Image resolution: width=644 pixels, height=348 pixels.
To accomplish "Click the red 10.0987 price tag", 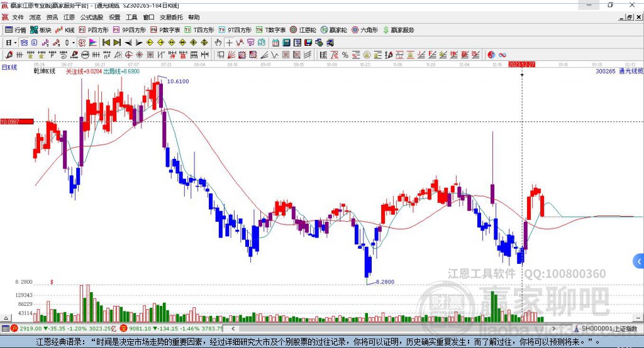I will coord(17,121).
